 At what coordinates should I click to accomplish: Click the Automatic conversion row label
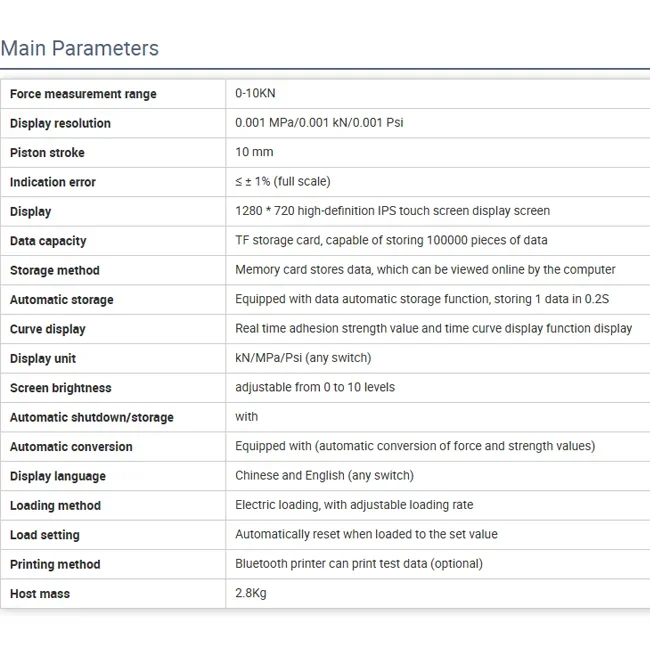71,447
